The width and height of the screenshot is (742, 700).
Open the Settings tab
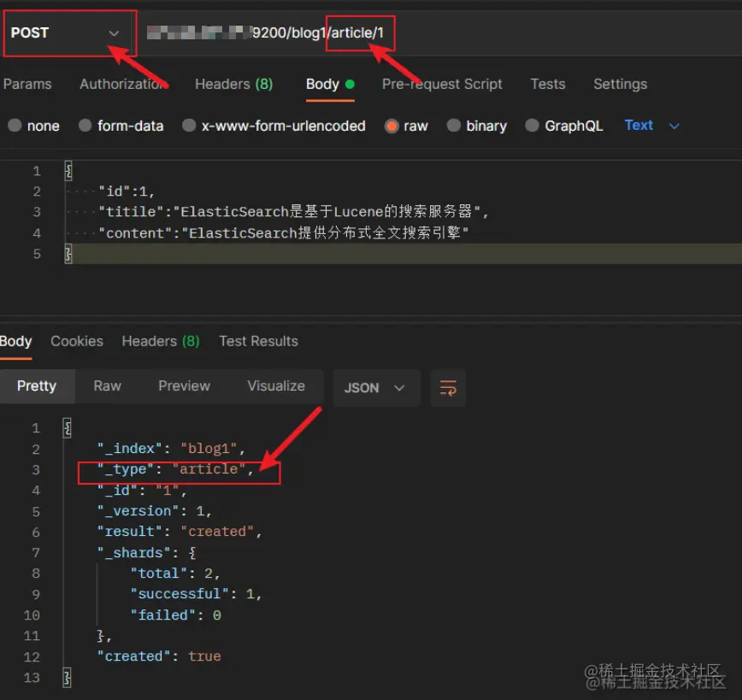(620, 85)
